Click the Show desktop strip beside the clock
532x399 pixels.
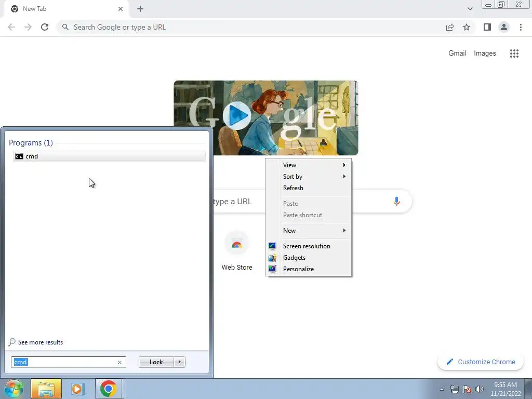(x=528, y=389)
